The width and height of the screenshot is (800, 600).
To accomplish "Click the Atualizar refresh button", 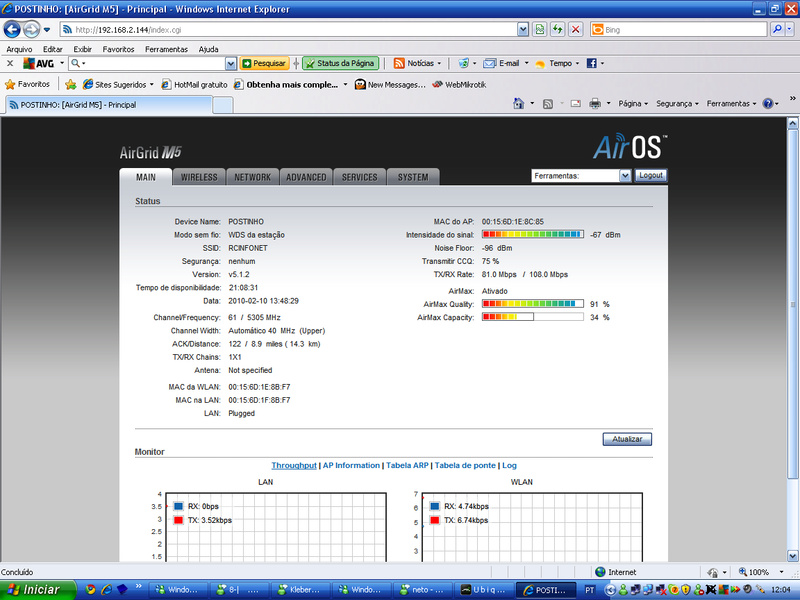I will (x=627, y=439).
